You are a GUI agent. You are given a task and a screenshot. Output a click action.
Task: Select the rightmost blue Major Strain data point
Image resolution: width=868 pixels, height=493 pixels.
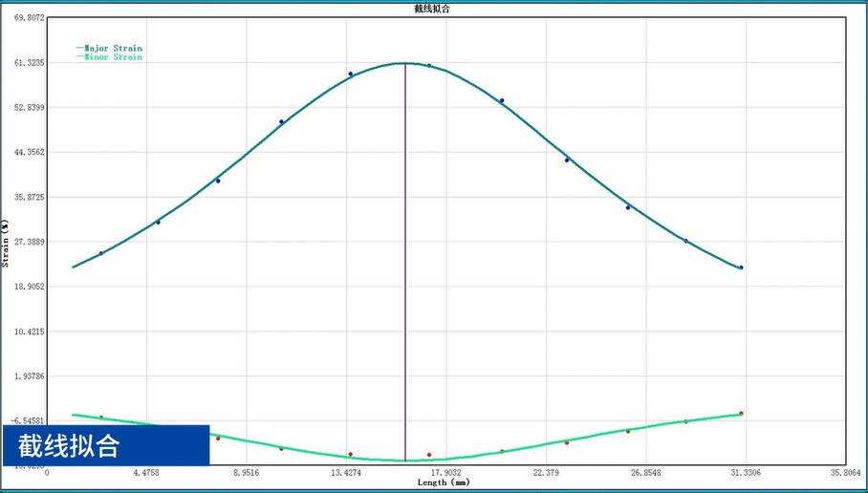[741, 268]
